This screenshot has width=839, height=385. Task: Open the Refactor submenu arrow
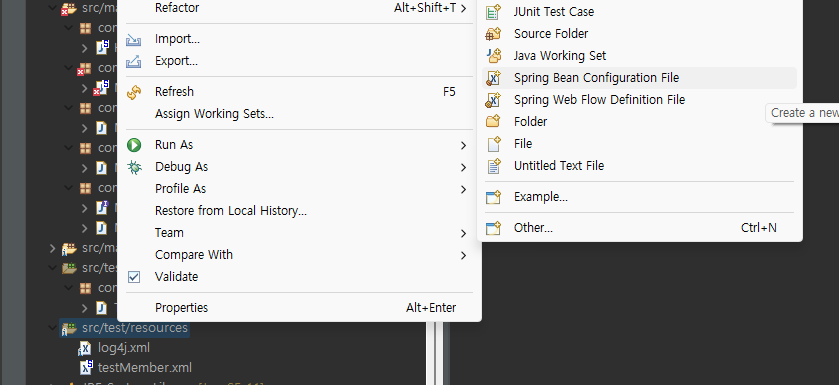coord(463,8)
